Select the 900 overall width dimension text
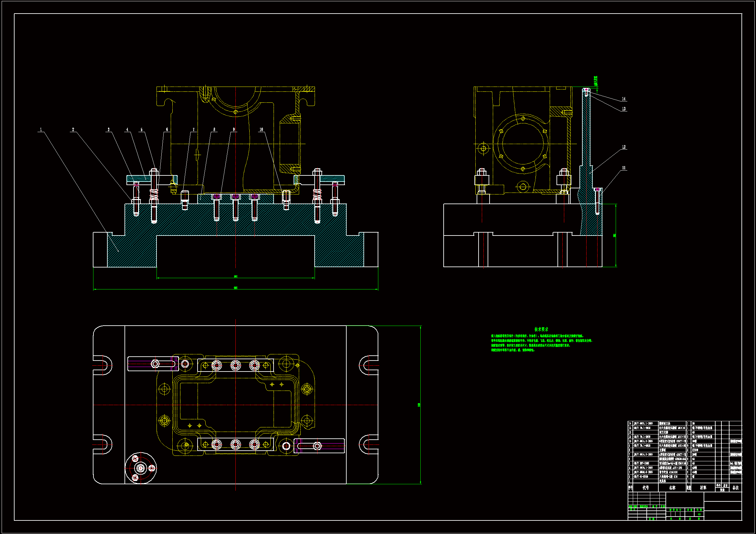 236,288
